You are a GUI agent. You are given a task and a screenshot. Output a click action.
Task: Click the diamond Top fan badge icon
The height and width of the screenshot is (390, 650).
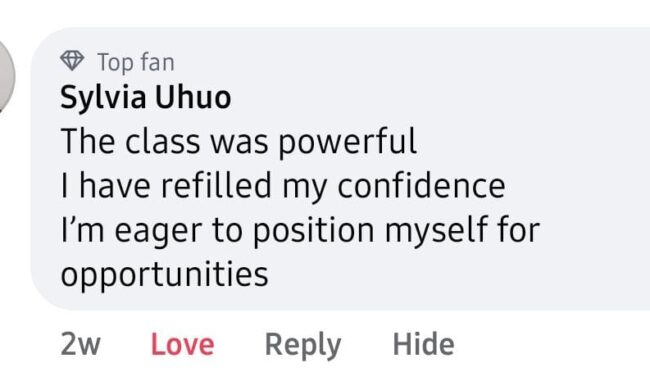tap(72, 61)
